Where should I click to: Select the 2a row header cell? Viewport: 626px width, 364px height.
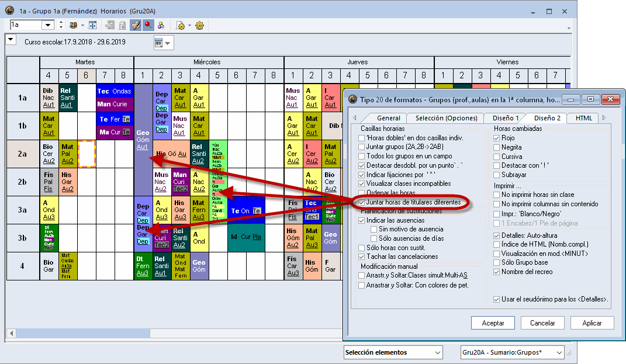point(23,154)
